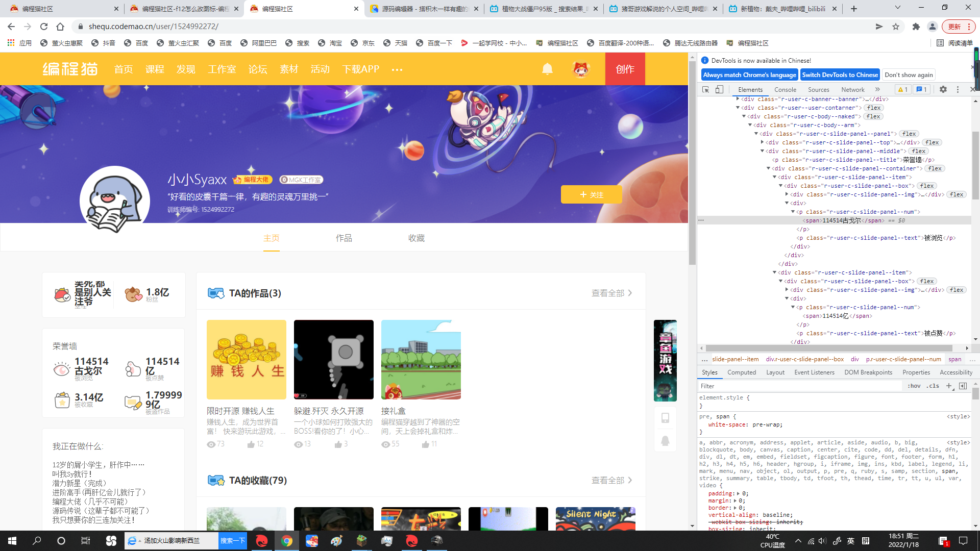Switch to the Console tab in DevTools
The height and width of the screenshot is (551, 980).
(785, 89)
